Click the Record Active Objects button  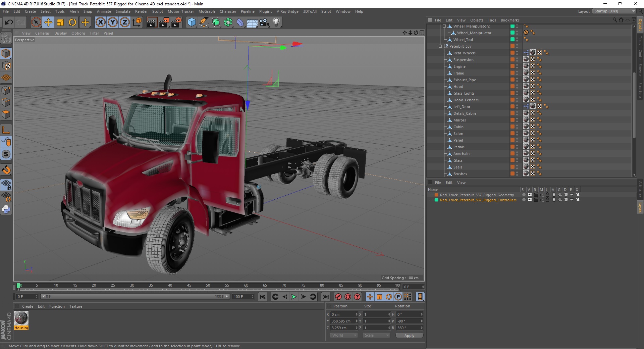[x=338, y=297]
